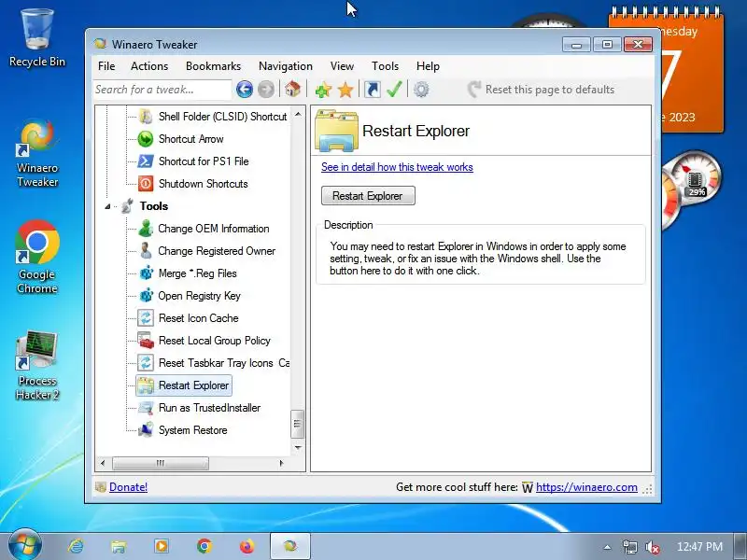747x560 pixels.
Task: Click the blue Back navigation arrow
Action: click(x=245, y=89)
